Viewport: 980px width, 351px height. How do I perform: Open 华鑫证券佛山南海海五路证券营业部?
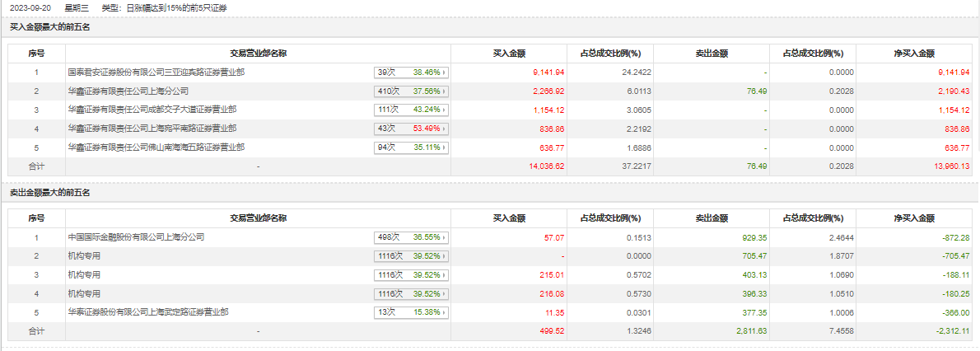[156, 147]
